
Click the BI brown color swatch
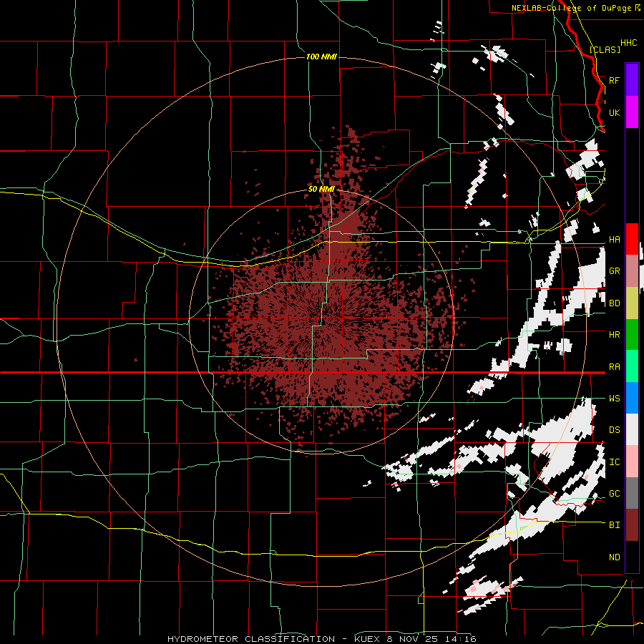pos(632,525)
